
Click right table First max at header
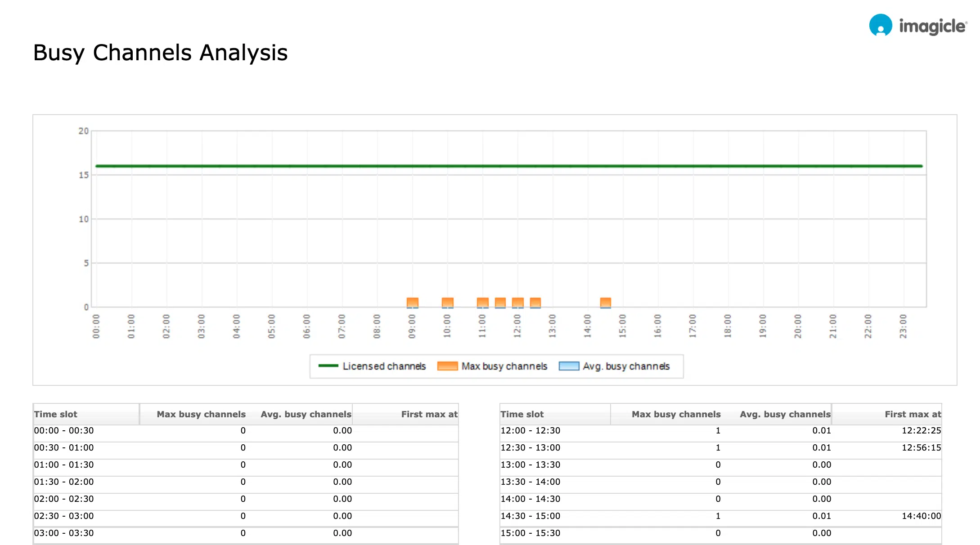pyautogui.click(x=913, y=414)
